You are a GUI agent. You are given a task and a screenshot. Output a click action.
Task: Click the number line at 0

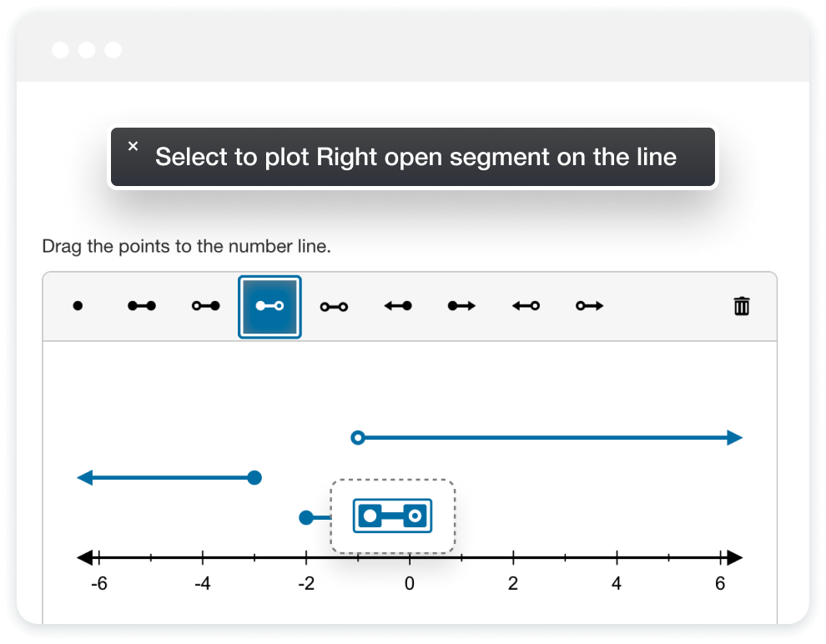pyautogui.click(x=410, y=558)
